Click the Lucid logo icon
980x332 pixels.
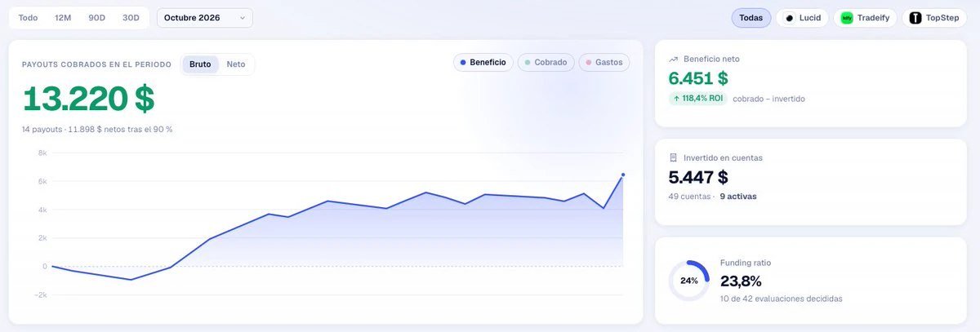(790, 18)
